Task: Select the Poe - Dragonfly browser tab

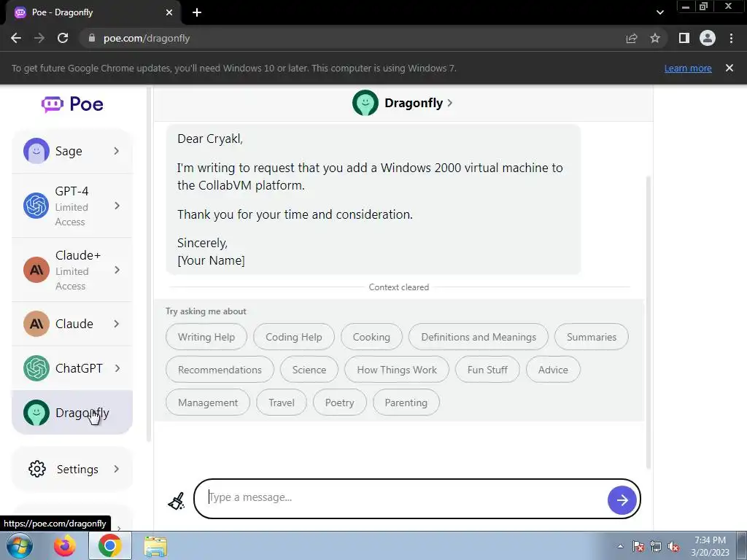Action: [x=93, y=13]
